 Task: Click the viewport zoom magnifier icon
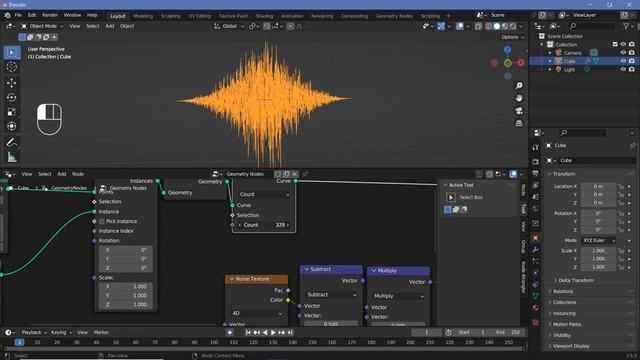519,86
